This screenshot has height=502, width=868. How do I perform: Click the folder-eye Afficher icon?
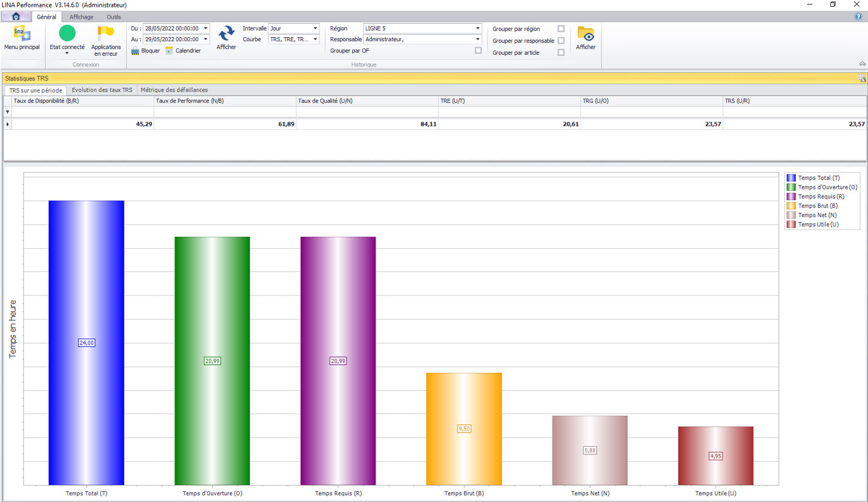tap(586, 34)
